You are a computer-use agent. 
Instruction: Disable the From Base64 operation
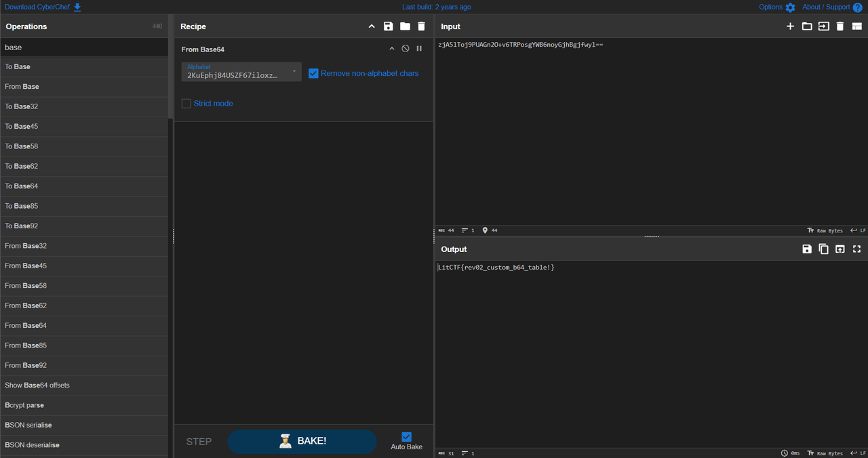coord(406,49)
